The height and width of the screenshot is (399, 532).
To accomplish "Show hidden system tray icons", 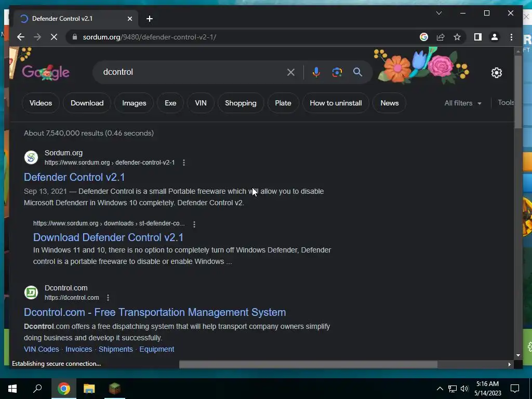I will pos(440,389).
